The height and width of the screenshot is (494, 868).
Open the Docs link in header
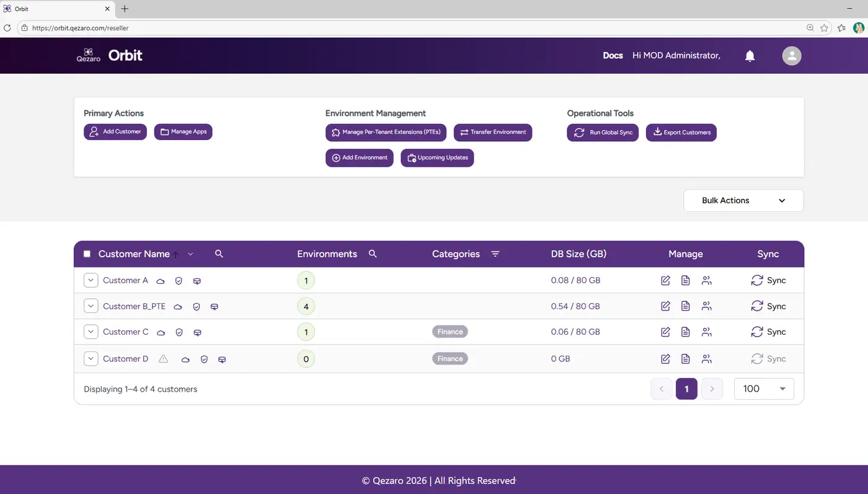[613, 56]
